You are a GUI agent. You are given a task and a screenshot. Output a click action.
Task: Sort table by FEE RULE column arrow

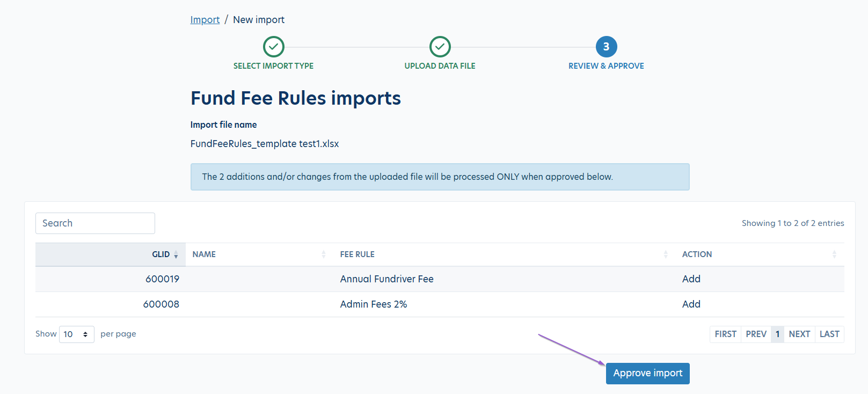point(666,254)
